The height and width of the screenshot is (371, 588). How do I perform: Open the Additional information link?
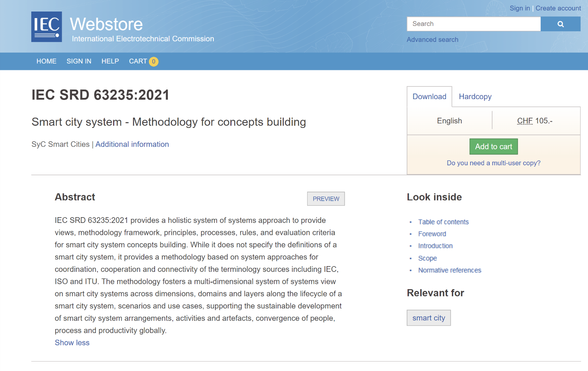click(132, 144)
